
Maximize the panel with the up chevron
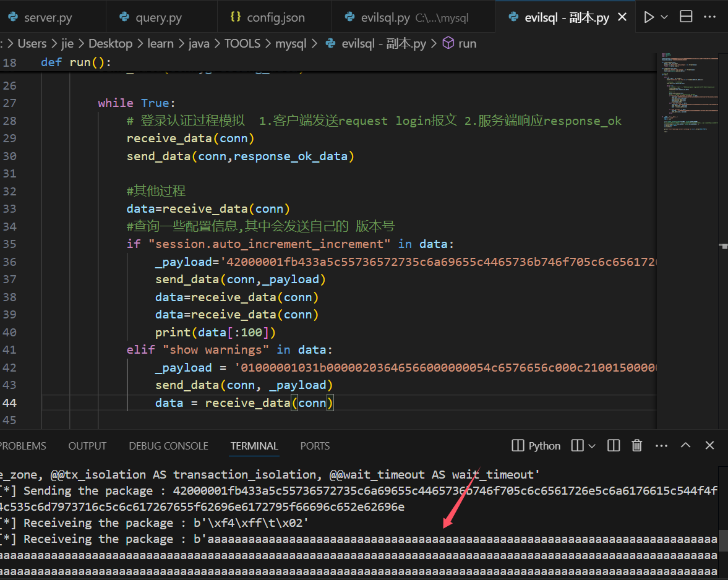tap(685, 445)
